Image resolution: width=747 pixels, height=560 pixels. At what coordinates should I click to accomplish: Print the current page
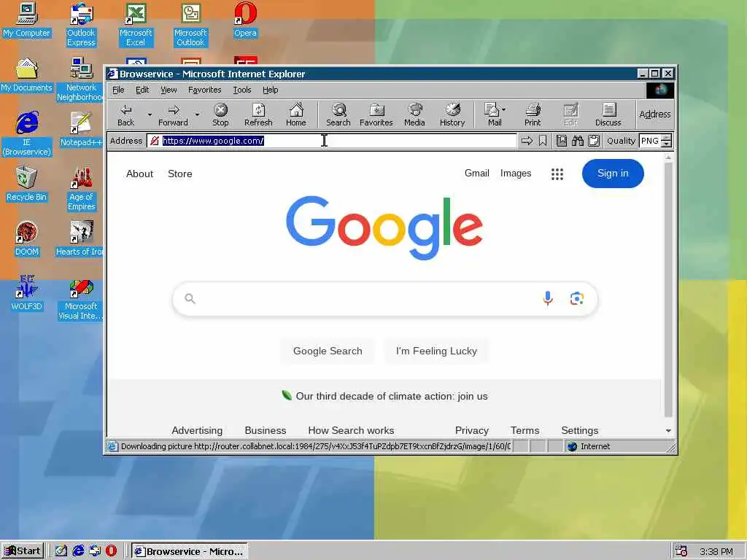click(x=533, y=114)
